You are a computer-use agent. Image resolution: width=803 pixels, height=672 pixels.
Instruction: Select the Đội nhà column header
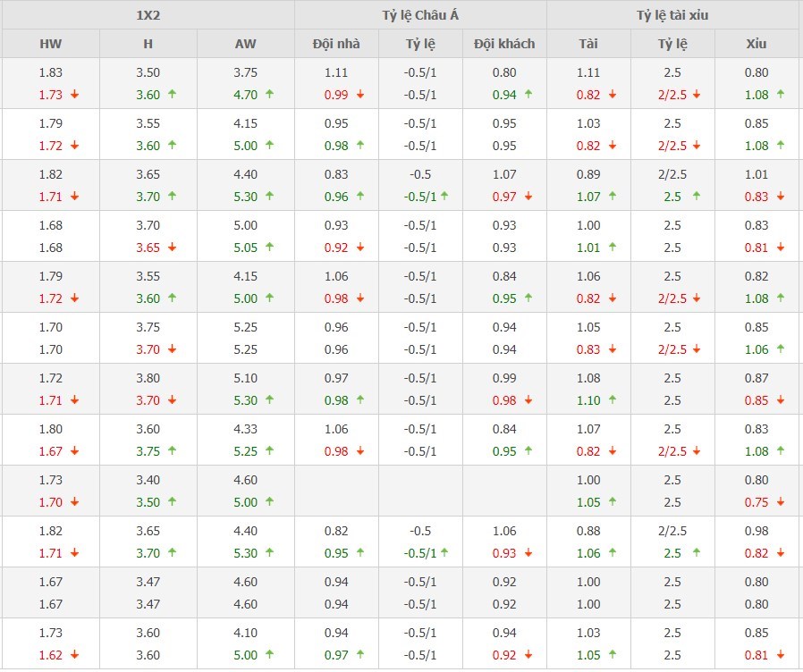pos(336,44)
